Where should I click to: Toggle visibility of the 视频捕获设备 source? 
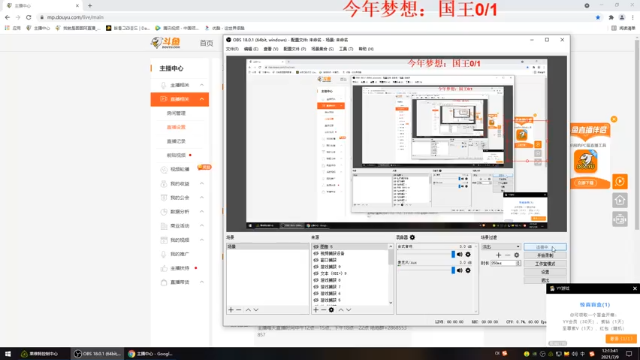tap(316, 253)
